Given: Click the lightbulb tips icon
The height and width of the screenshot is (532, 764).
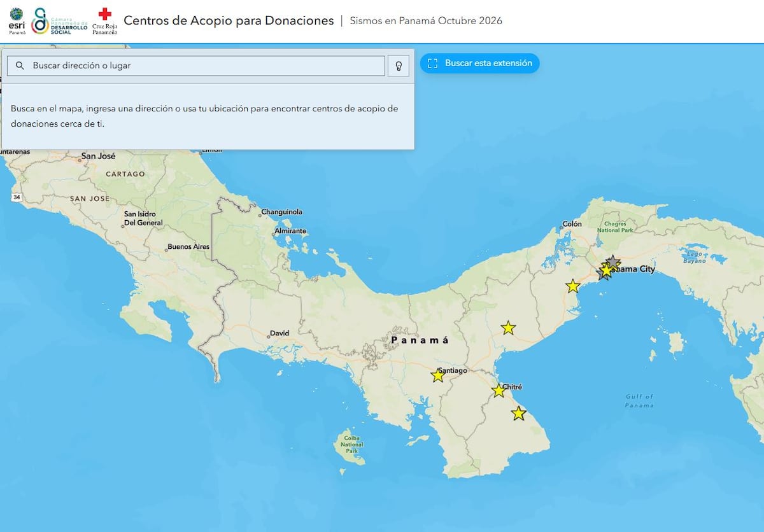Looking at the screenshot, I should 399,66.
